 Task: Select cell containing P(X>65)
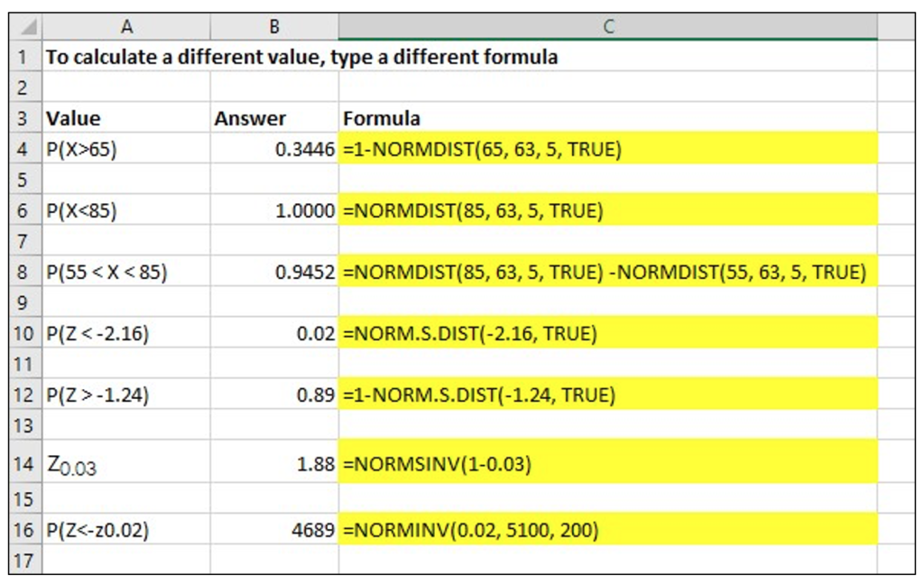(126, 150)
